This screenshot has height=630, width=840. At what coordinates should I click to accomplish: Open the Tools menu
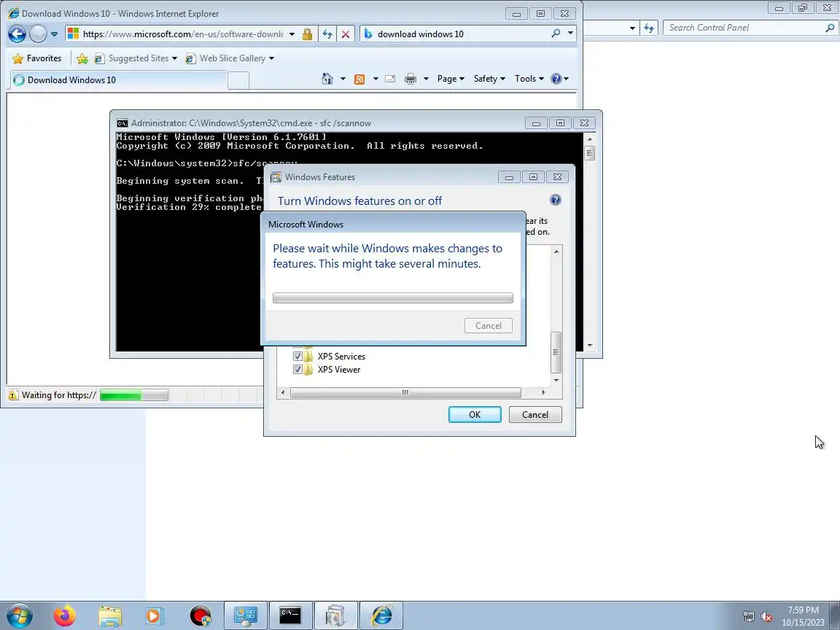click(x=529, y=79)
